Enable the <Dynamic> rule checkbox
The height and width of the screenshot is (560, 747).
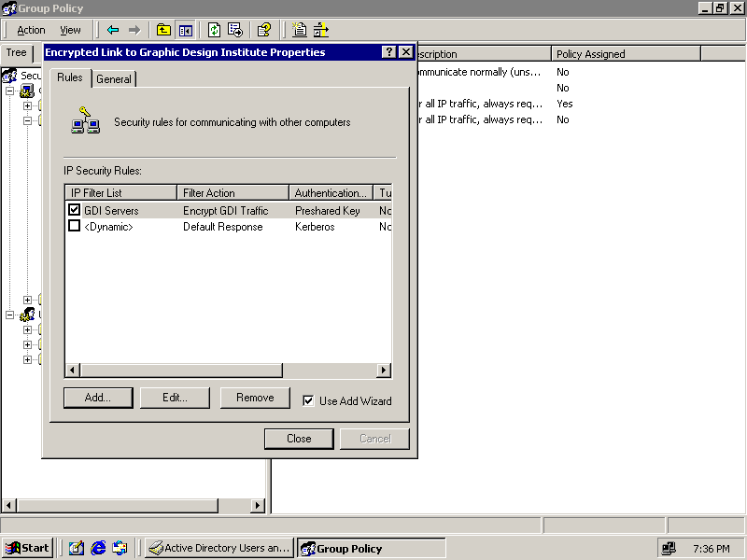pyautogui.click(x=75, y=227)
